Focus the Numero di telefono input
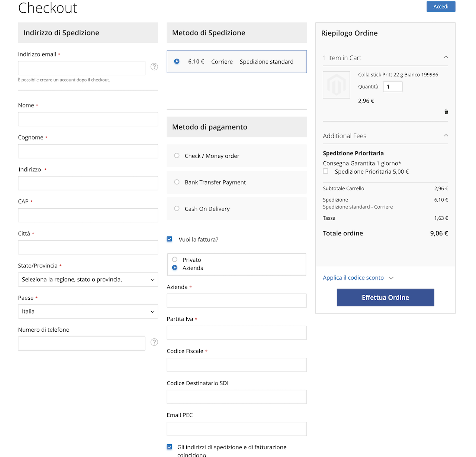The height and width of the screenshot is (457, 476). [81, 344]
